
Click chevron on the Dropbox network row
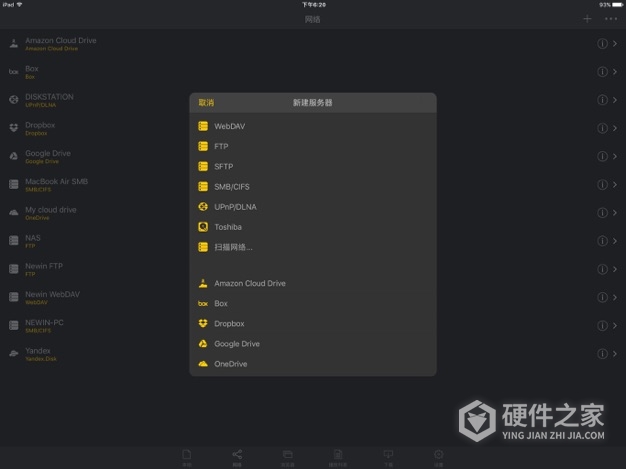coord(615,128)
